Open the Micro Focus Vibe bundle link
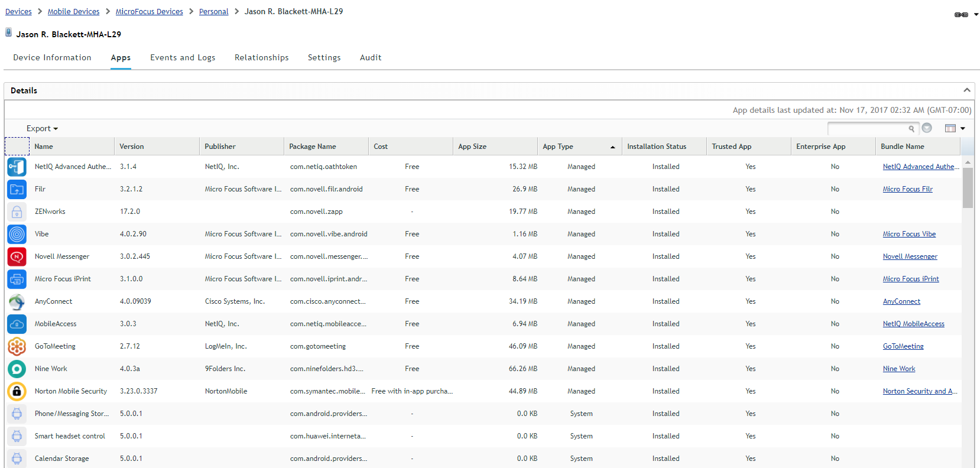Viewport: 980px width, 468px height. point(909,234)
